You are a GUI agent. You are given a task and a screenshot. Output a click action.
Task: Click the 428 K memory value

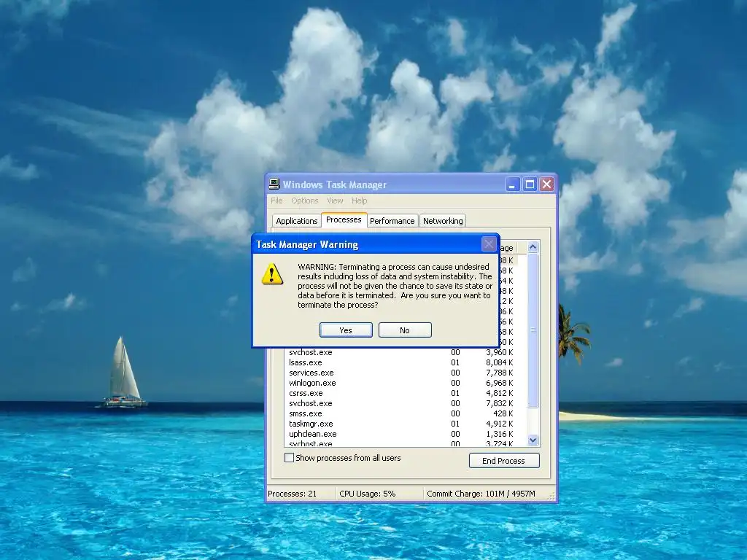click(x=503, y=414)
